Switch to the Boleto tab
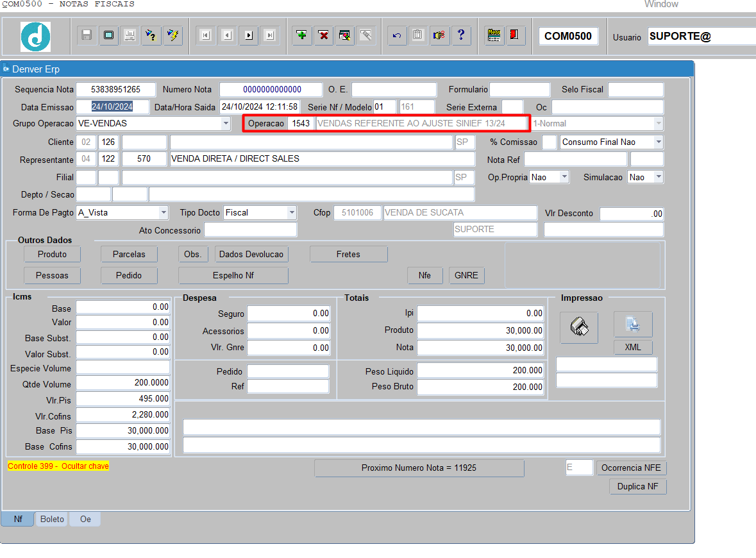Screen dimensions: 756x558 click(52, 519)
